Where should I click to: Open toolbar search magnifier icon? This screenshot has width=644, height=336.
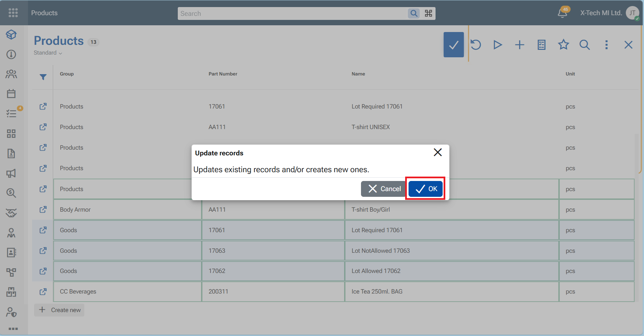[x=585, y=44]
